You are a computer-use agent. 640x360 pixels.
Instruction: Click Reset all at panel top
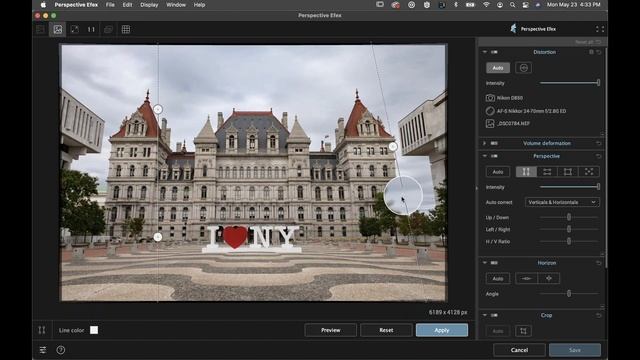588,42
